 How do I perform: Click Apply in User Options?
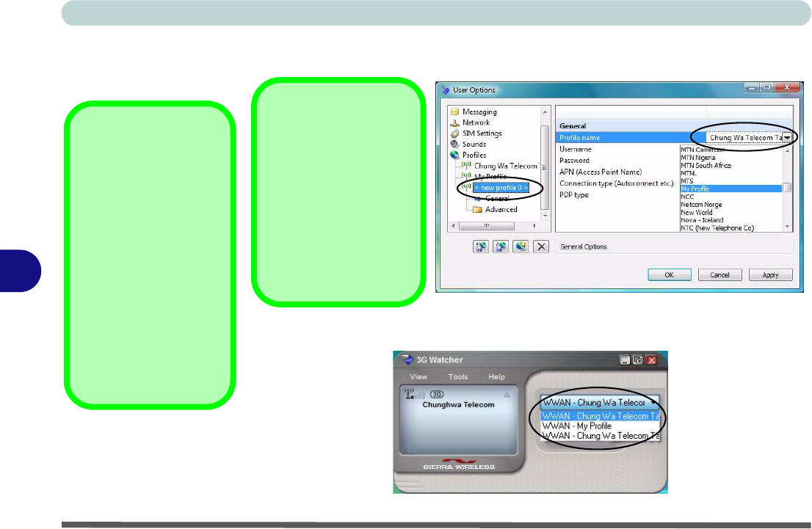[x=770, y=275]
